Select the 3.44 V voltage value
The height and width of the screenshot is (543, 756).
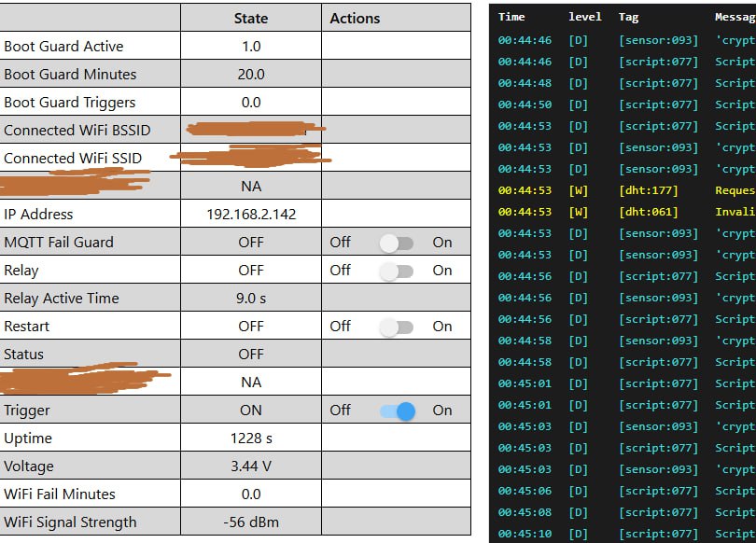pyautogui.click(x=251, y=466)
